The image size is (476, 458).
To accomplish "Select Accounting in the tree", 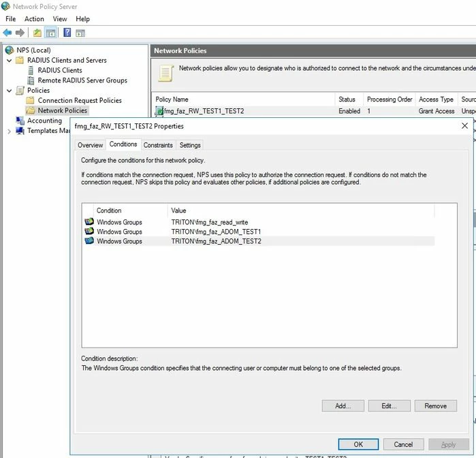I will (44, 121).
